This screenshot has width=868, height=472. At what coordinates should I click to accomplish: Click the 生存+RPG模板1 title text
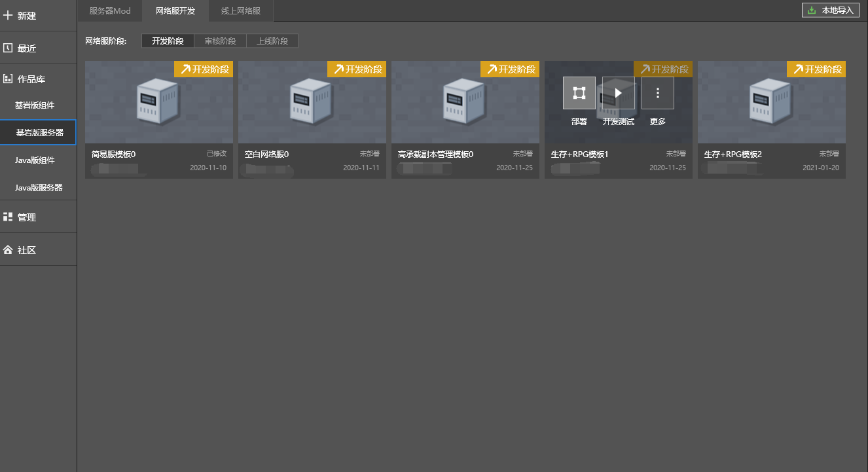click(x=580, y=154)
